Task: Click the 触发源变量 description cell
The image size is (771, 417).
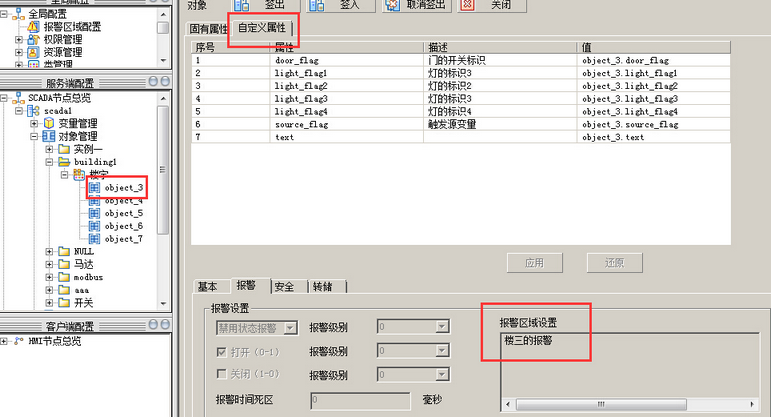Action: coord(500,124)
